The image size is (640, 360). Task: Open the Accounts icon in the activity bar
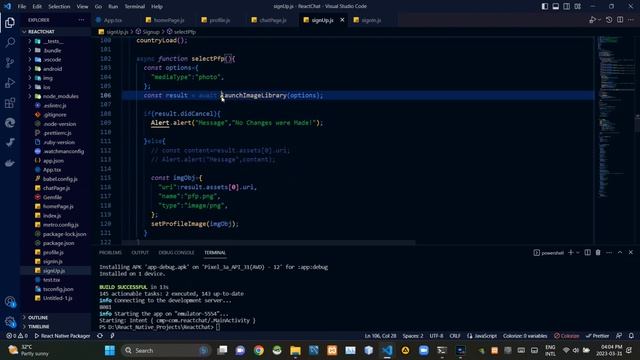click(x=10, y=302)
